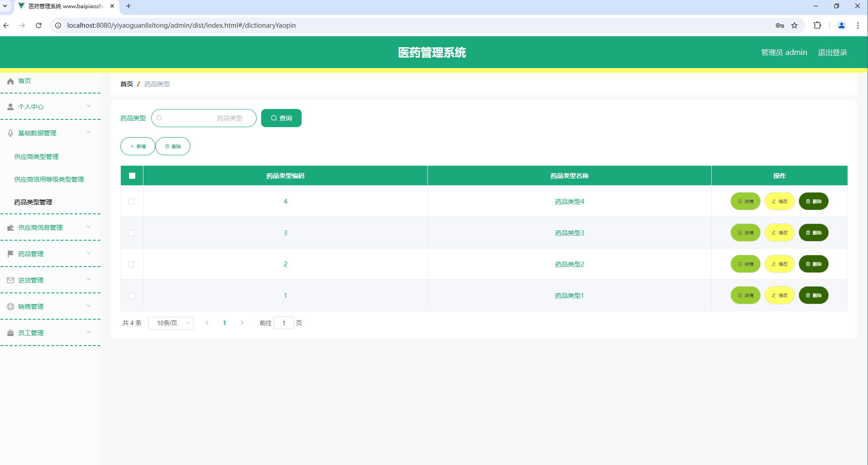Select the person icon next to 个人中心
The height and width of the screenshot is (465, 868).
(x=10, y=106)
